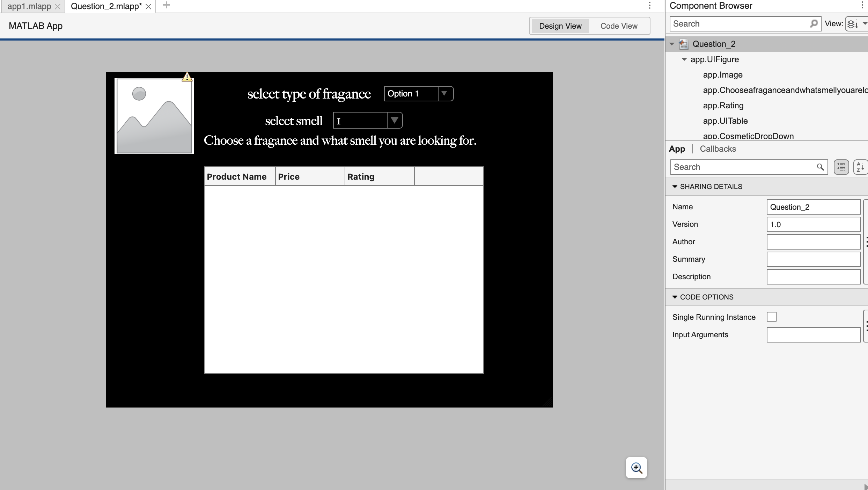This screenshot has width=868, height=490.
Task: Sort properties alphabetically with A-Z icon
Action: 860,167
